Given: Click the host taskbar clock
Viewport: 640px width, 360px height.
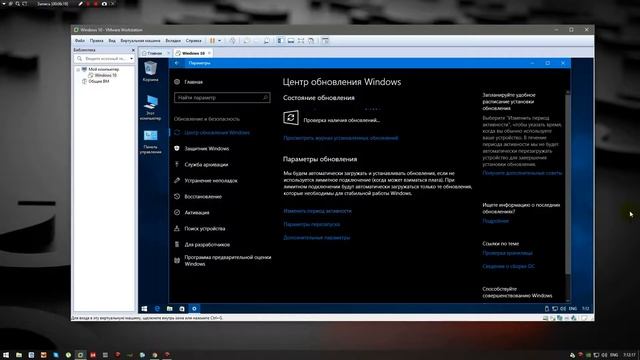Looking at the screenshot, I should 629,355.
